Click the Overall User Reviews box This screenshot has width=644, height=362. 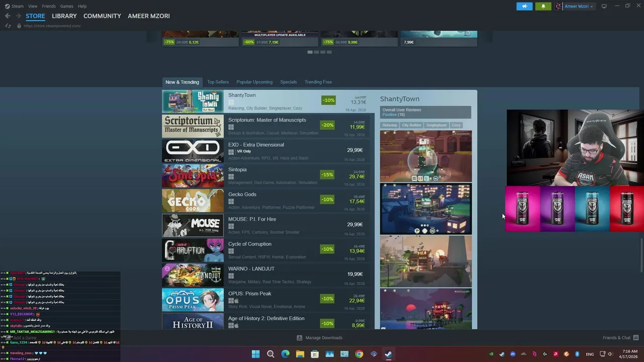(x=426, y=112)
